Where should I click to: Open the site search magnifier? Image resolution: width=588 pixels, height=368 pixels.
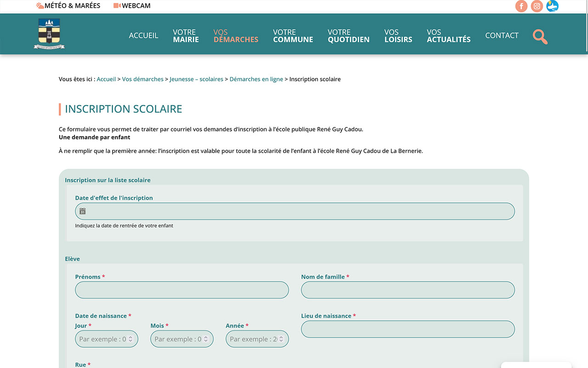coord(540,36)
